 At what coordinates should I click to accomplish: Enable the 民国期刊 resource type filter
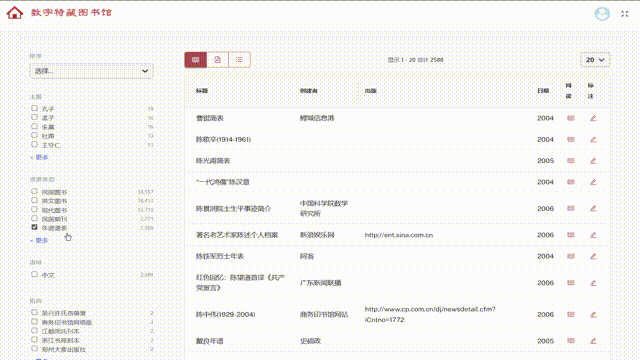tap(34, 218)
